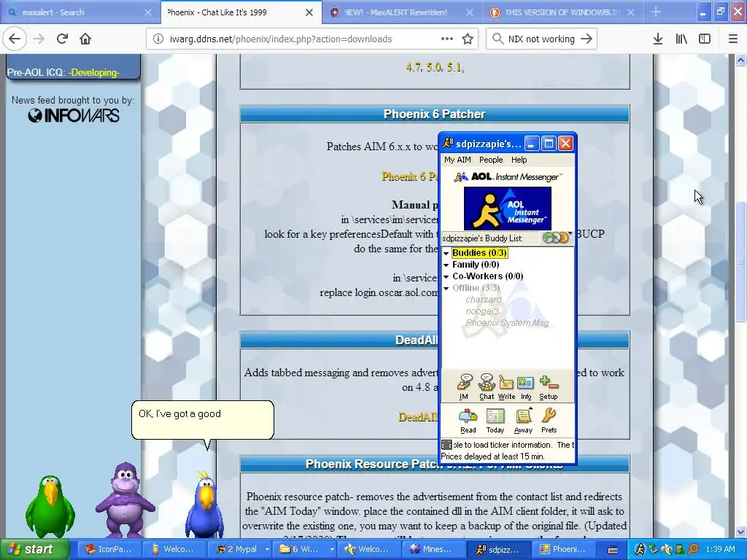Click the AIM running man tray icon

click(x=639, y=549)
